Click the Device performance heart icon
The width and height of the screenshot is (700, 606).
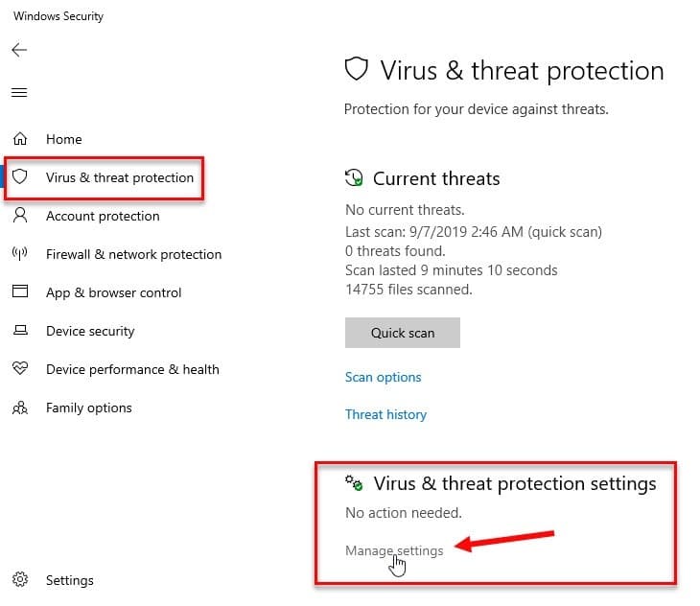[20, 368]
